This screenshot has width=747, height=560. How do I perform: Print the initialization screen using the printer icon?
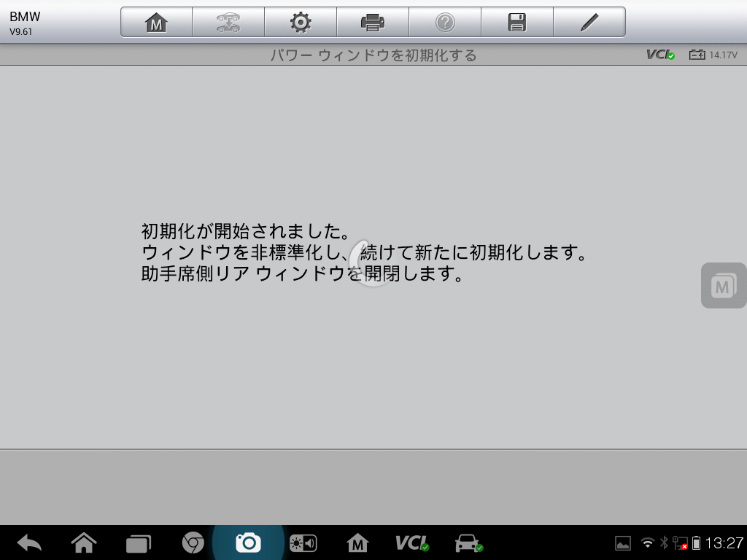click(x=372, y=22)
